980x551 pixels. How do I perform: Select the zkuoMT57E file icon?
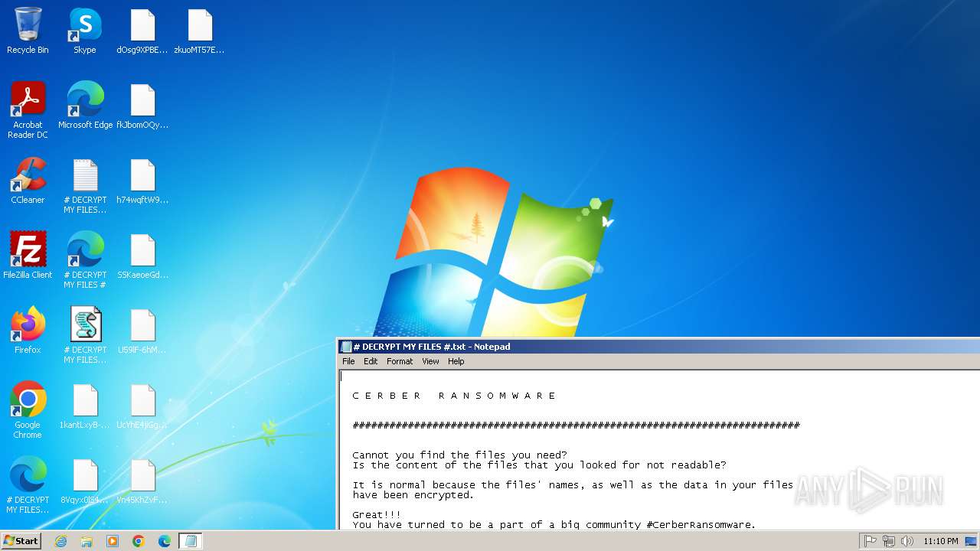pyautogui.click(x=200, y=31)
